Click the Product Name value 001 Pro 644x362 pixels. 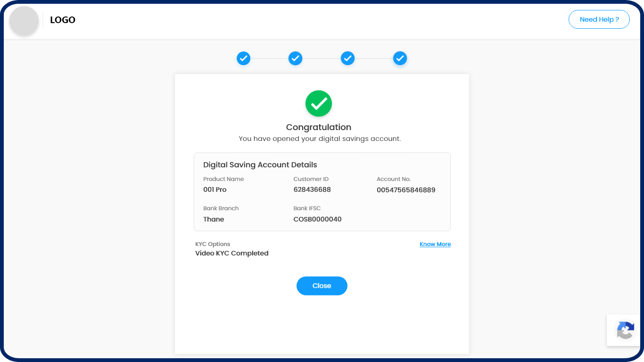click(x=215, y=189)
